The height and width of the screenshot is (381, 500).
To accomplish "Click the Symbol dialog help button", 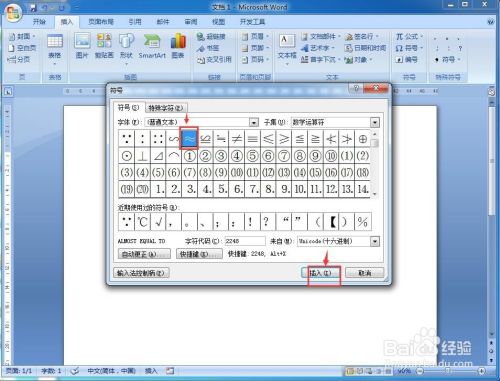I will pos(356,88).
